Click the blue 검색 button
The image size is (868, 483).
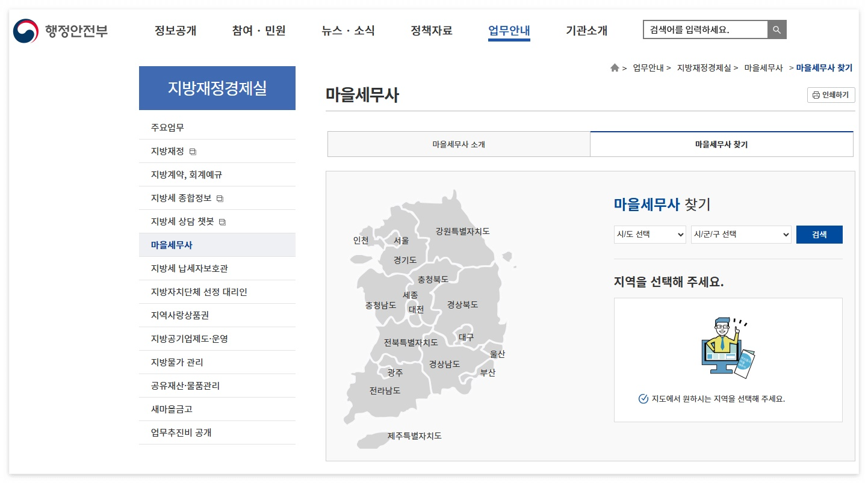819,235
